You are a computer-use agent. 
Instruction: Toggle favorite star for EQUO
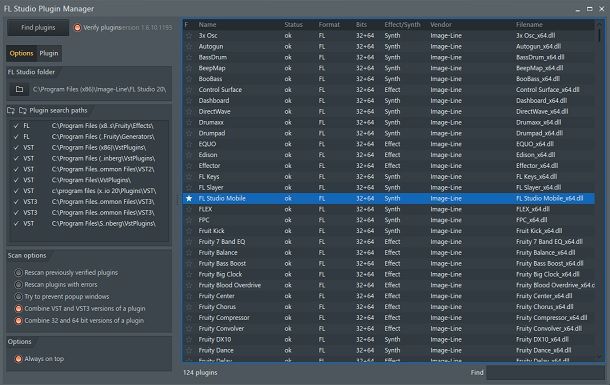189,144
